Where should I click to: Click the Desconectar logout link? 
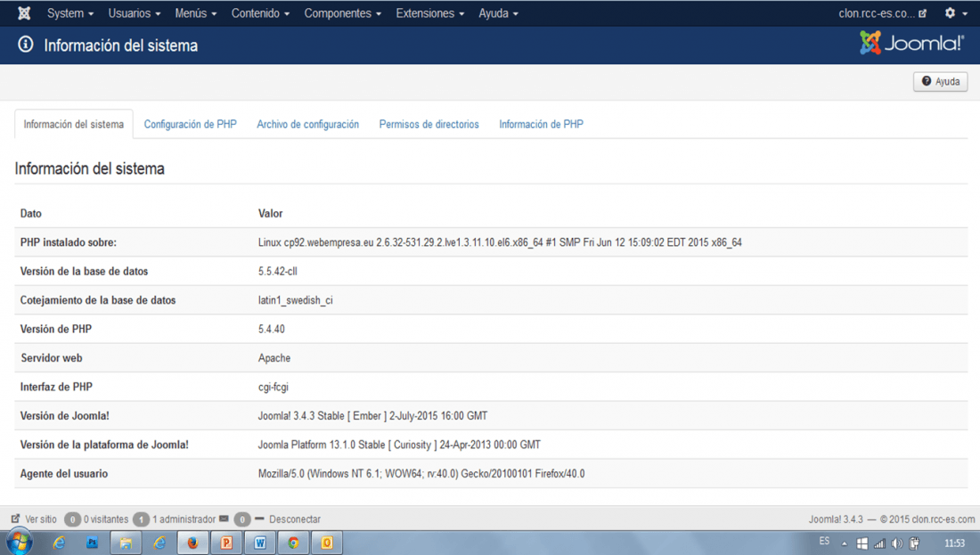pos(294,518)
